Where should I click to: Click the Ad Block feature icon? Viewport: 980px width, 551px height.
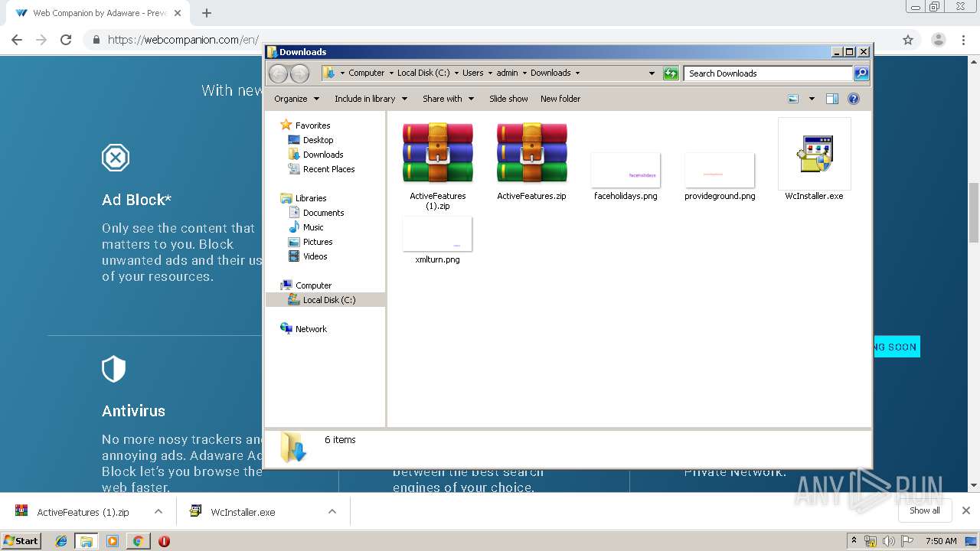click(116, 158)
